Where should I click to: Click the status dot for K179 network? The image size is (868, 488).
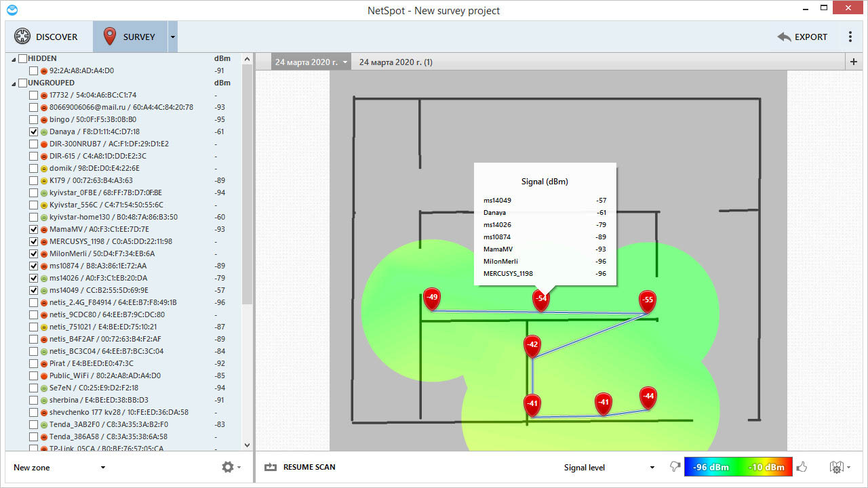click(44, 180)
